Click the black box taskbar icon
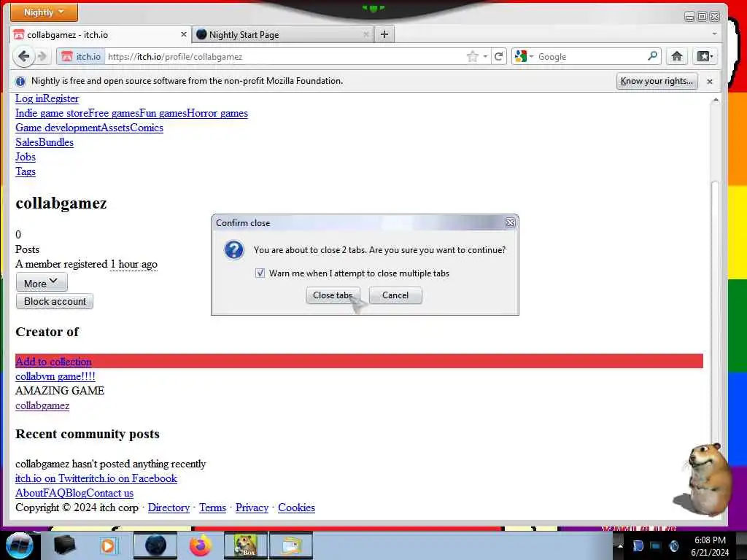 click(65, 545)
